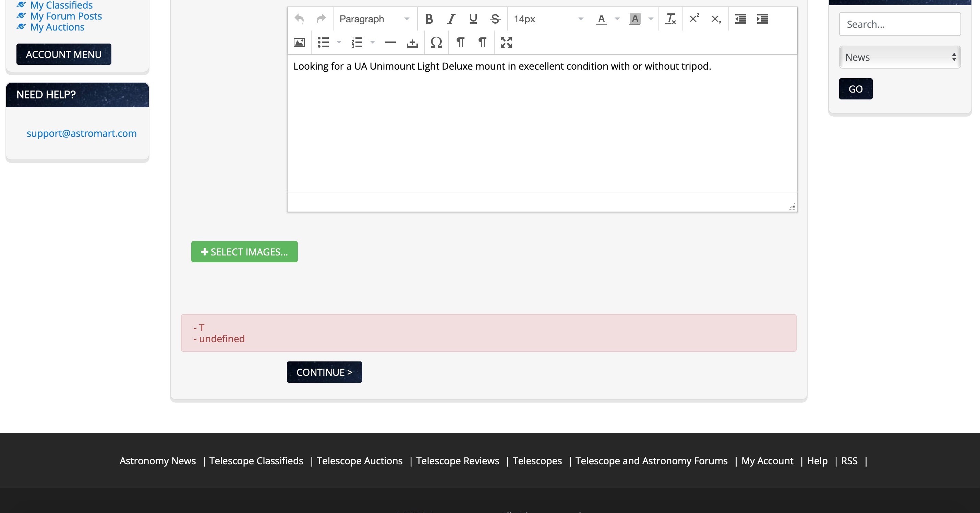The width and height of the screenshot is (980, 513).
Task: Go to My Forum Posts
Action: click(x=66, y=16)
